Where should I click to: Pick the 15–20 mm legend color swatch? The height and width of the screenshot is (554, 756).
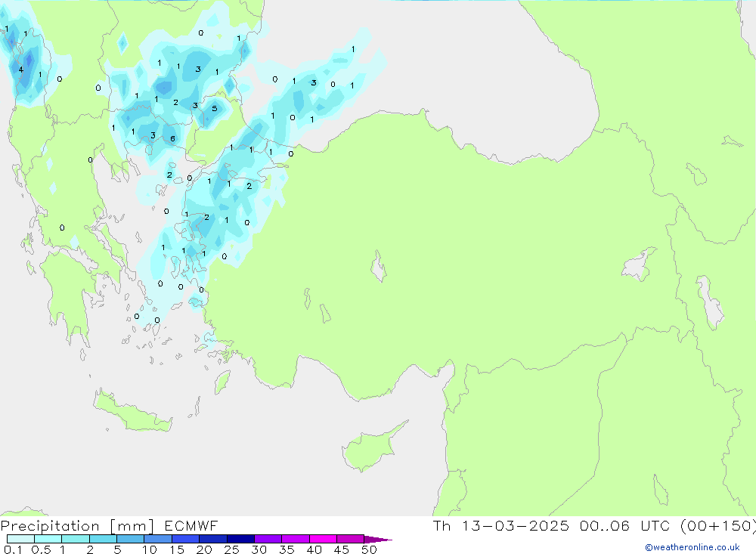coord(185,539)
